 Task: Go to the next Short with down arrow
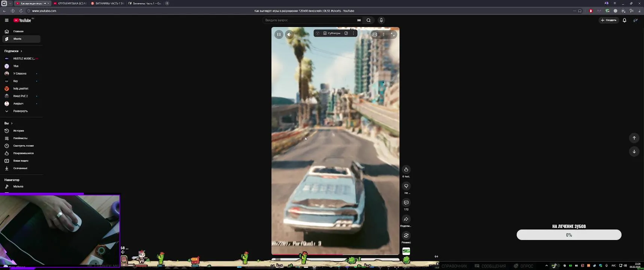point(634,151)
